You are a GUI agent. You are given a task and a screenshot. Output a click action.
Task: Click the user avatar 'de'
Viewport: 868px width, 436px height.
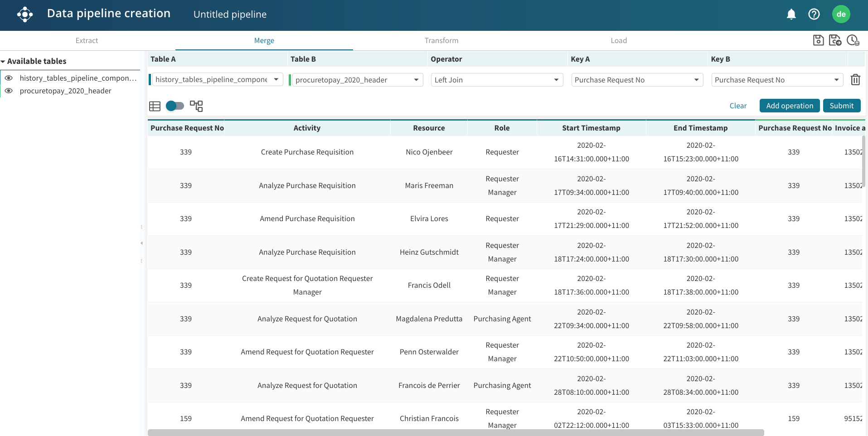pyautogui.click(x=841, y=15)
